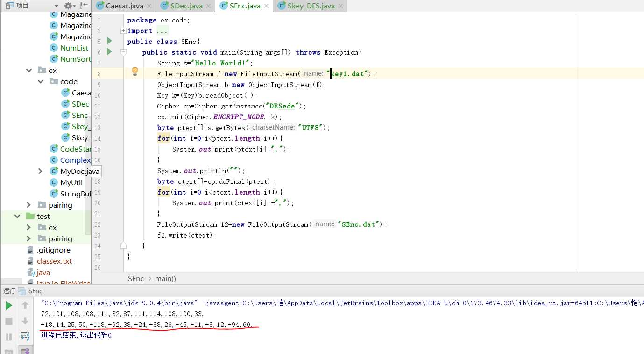This screenshot has height=354, width=644.
Task: Toggle scroll to end of console
Action: 25,350
